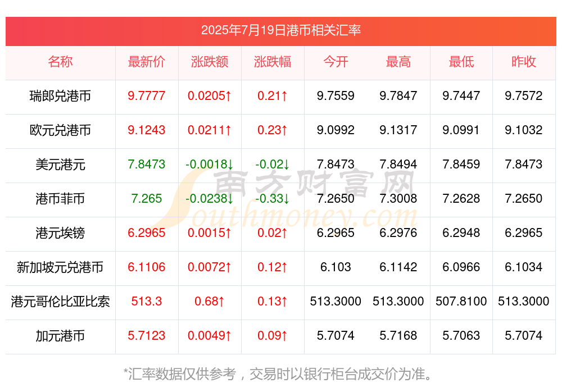Click latest price 6.1106

point(146,267)
